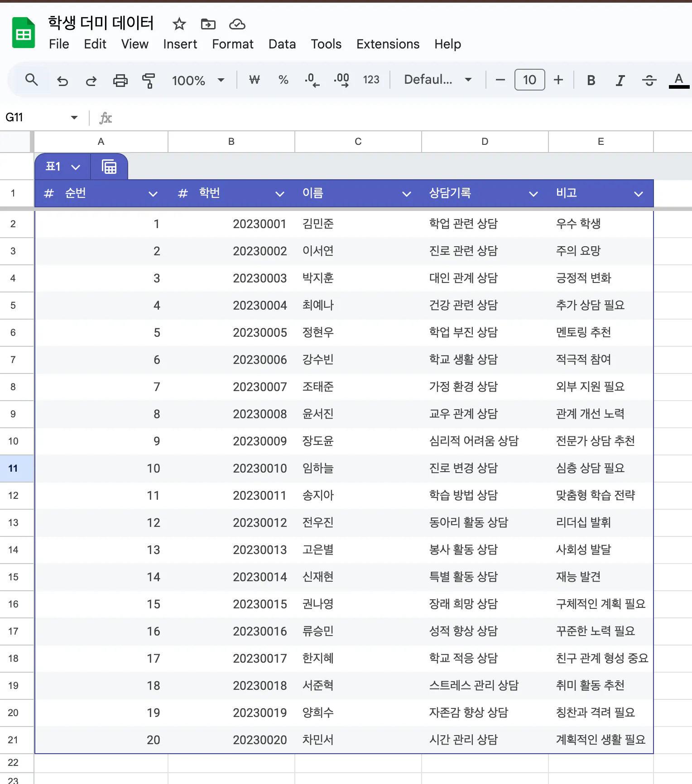Click the undo arrow icon

coord(62,81)
